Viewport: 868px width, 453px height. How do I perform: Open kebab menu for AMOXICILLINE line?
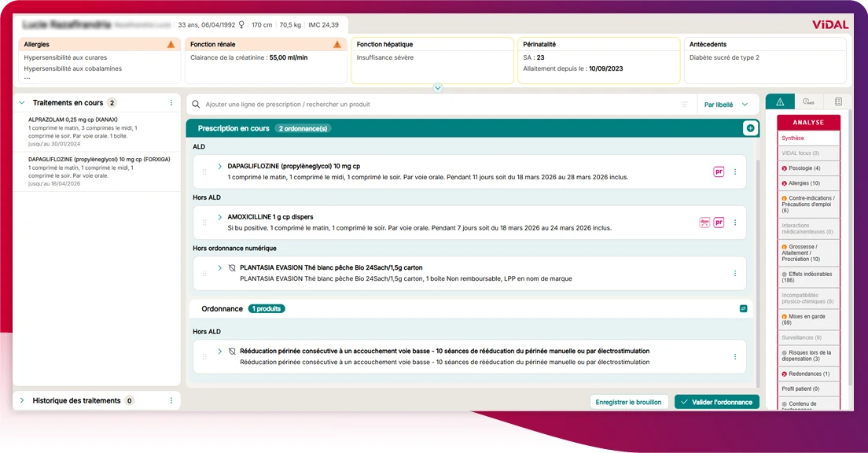click(735, 223)
